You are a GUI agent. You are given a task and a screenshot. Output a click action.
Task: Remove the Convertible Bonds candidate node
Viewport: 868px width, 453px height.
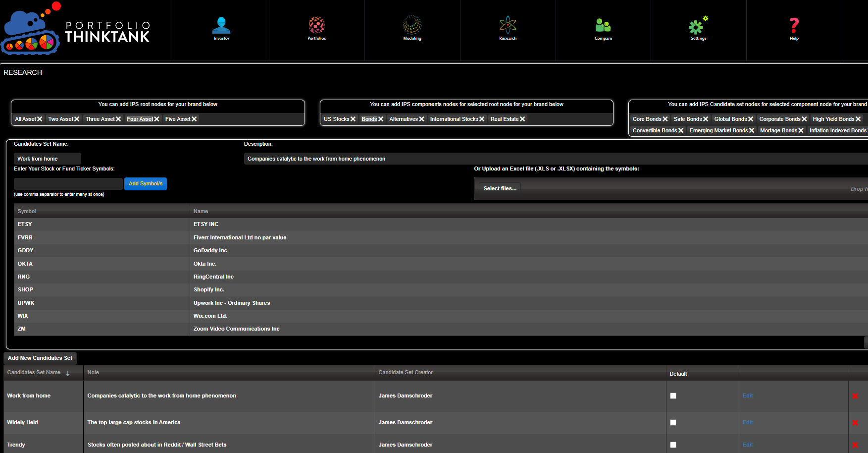(x=681, y=130)
